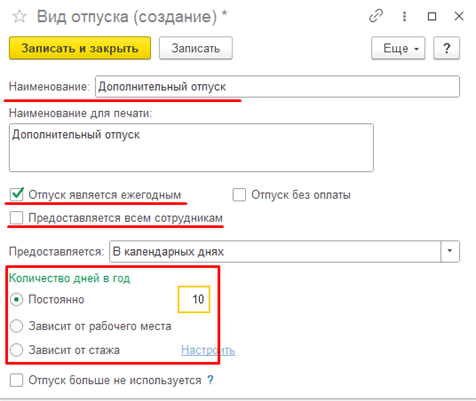This screenshot has width=476, height=401.
Task: Open the three-dot options menu
Action: (x=404, y=16)
